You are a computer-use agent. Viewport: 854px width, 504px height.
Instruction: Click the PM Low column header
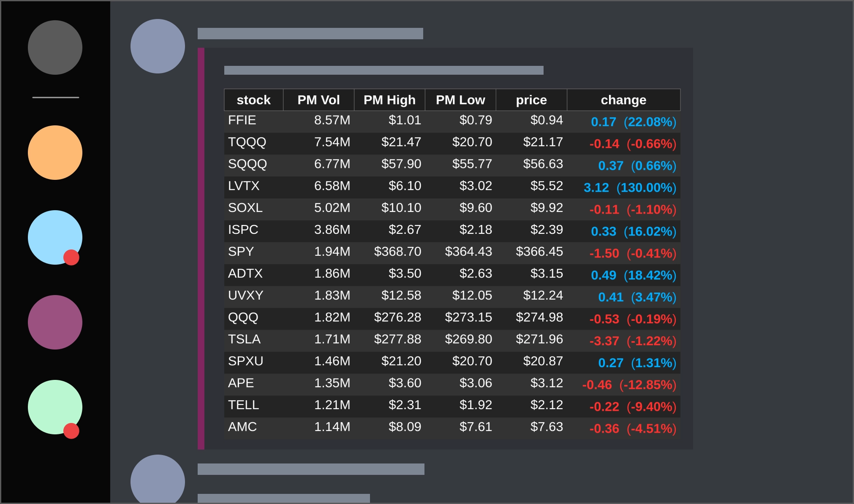coord(460,100)
